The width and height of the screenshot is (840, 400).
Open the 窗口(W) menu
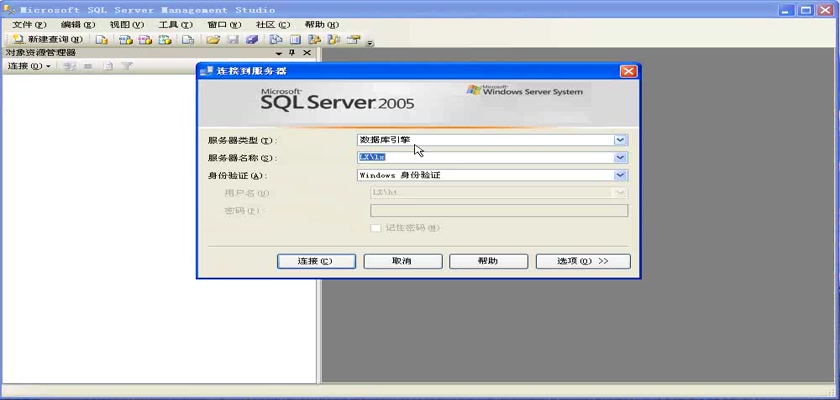click(x=224, y=25)
